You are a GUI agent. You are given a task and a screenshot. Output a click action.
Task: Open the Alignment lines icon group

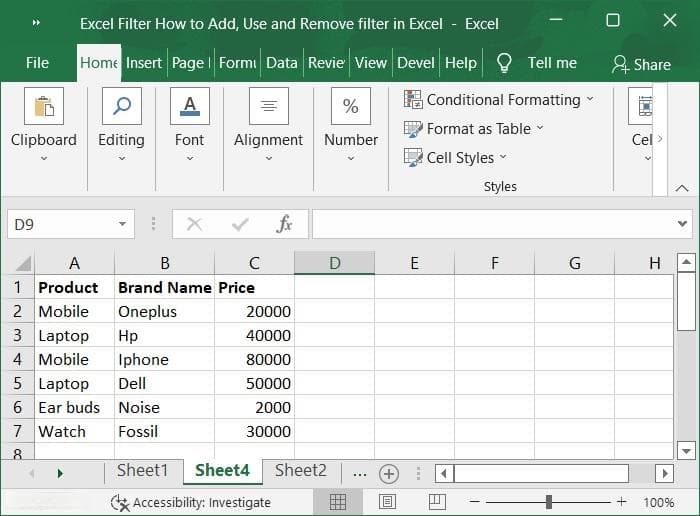[269, 106]
